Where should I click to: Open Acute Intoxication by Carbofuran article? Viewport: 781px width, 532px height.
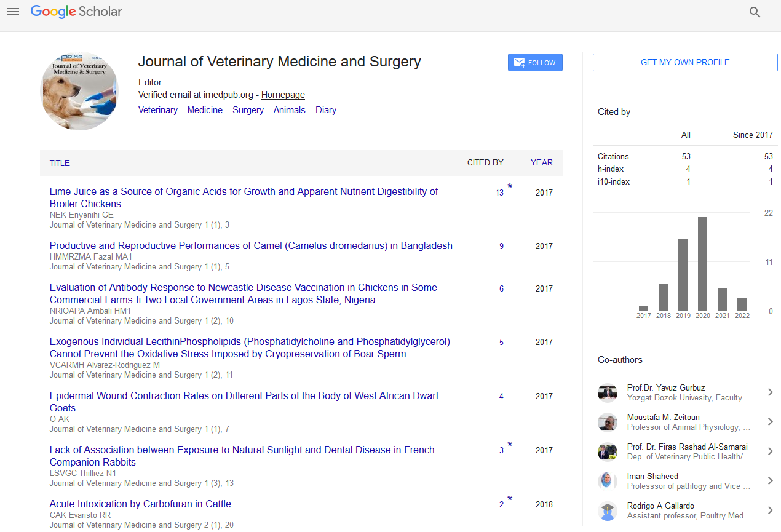pyautogui.click(x=140, y=504)
